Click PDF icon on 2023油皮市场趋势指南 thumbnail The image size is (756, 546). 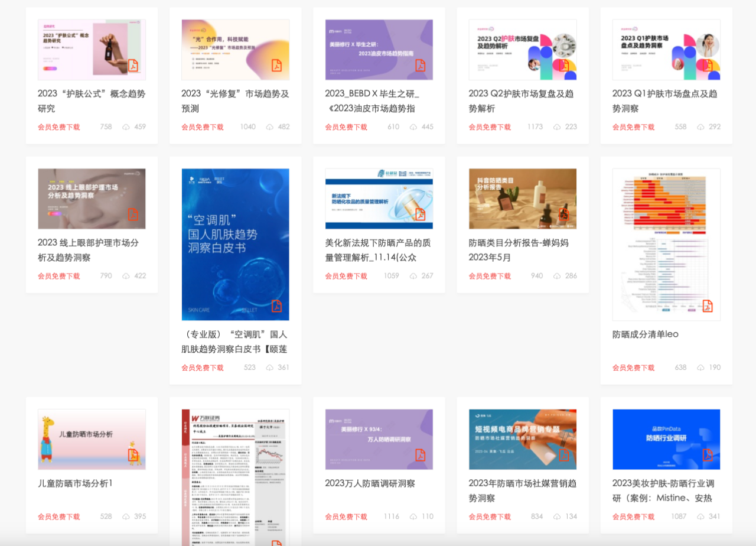pos(421,66)
